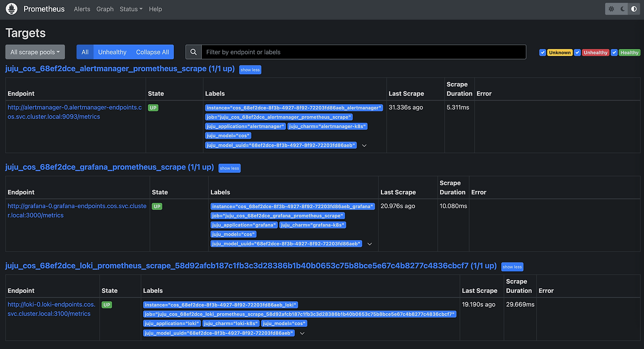The image size is (644, 349).
Task: Switch to dark theme moon icon
Action: click(622, 9)
